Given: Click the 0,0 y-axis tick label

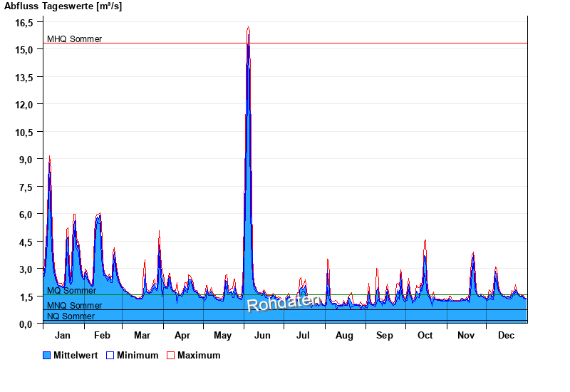Looking at the screenshot, I should (x=25, y=324).
